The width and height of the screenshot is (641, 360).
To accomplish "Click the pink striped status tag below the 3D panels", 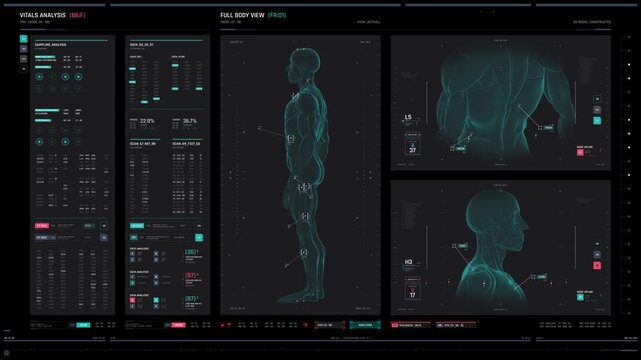I will (x=410, y=325).
